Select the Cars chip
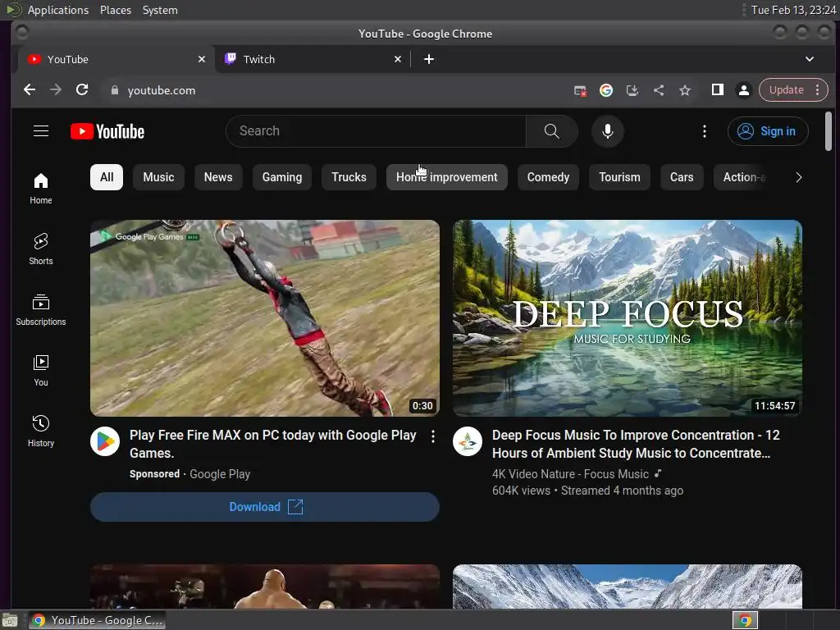 tap(682, 177)
